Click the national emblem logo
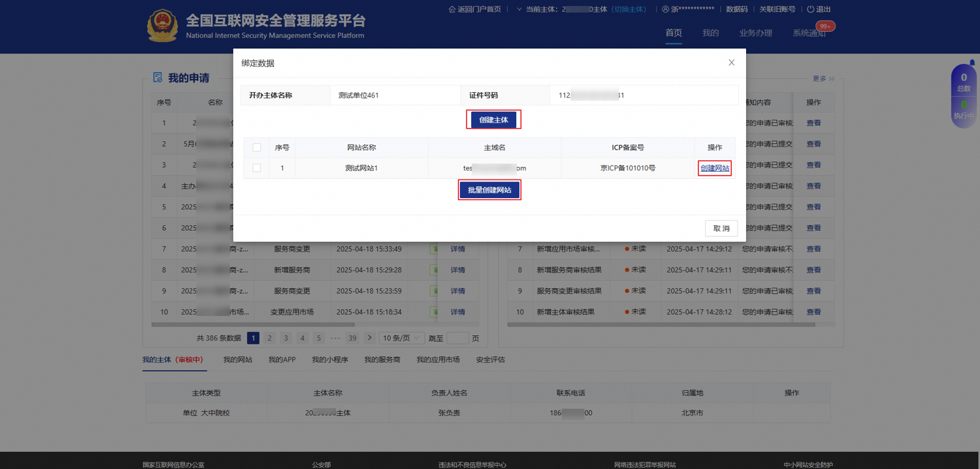 pyautogui.click(x=162, y=26)
